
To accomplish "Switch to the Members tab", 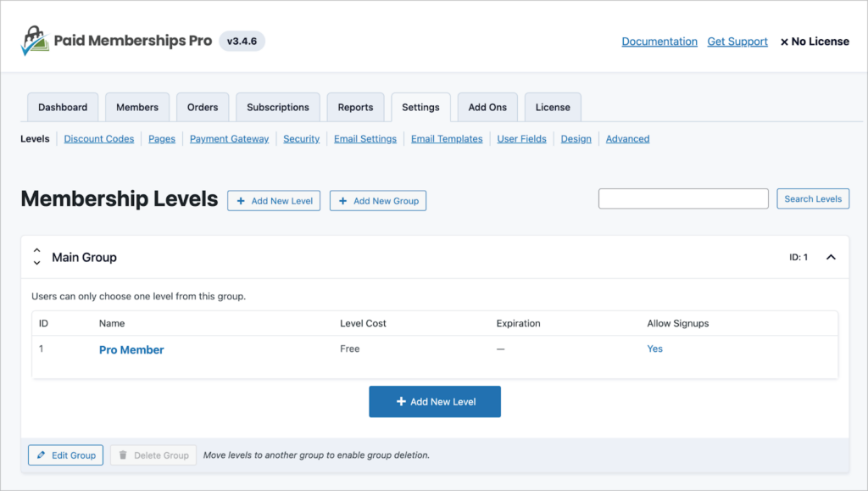I will 137,107.
